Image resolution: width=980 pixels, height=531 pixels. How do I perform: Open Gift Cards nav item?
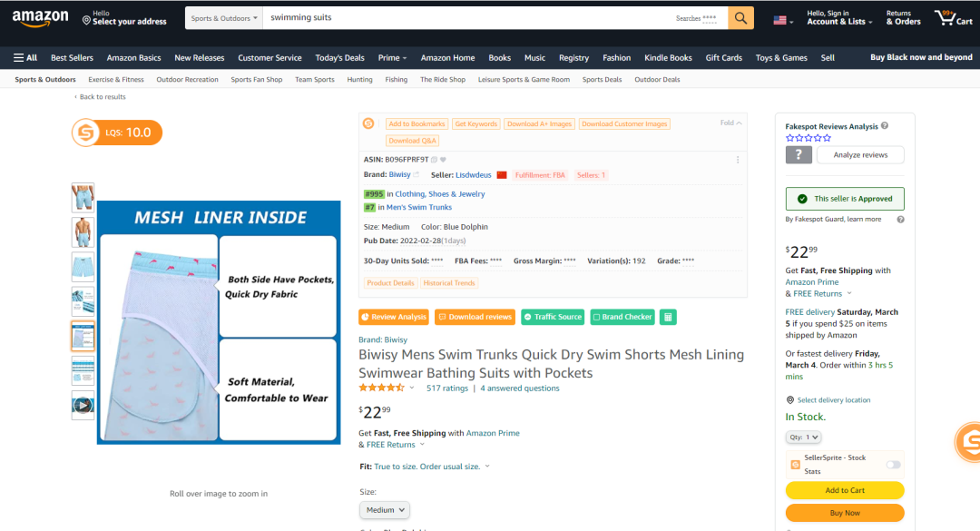(724, 57)
